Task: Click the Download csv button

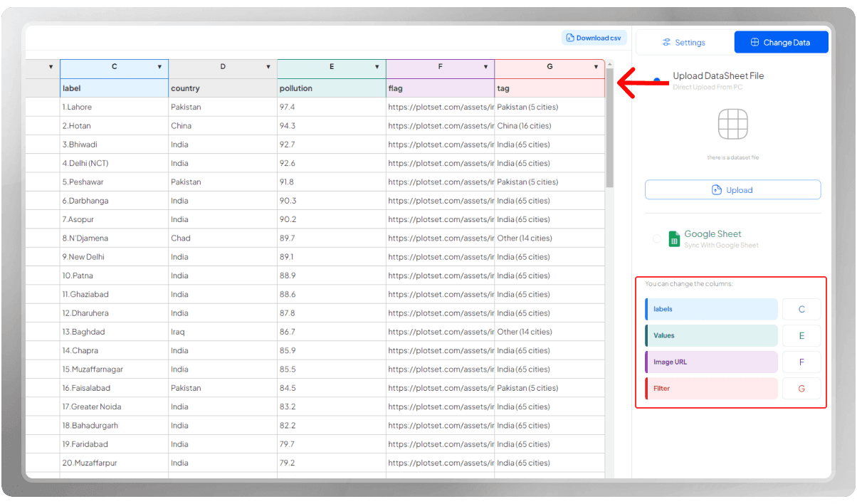Action: point(594,38)
